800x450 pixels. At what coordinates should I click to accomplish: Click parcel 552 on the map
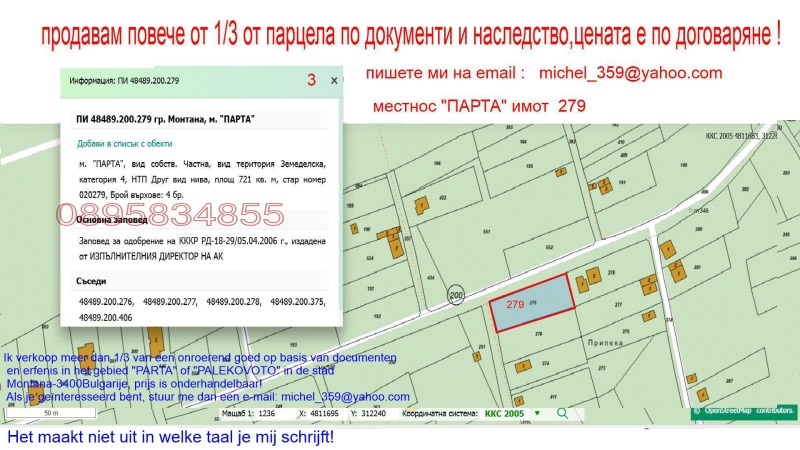[x=549, y=247]
